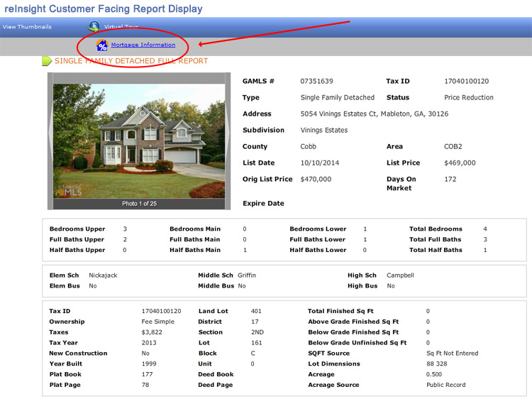Click the section value '2ND'
The height and width of the screenshot is (399, 532).
[x=257, y=332]
